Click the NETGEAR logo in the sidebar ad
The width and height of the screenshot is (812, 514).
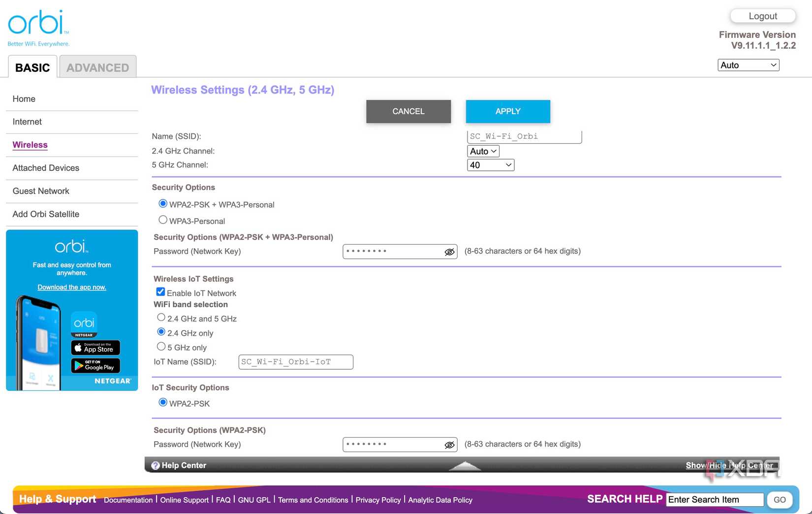tap(113, 381)
